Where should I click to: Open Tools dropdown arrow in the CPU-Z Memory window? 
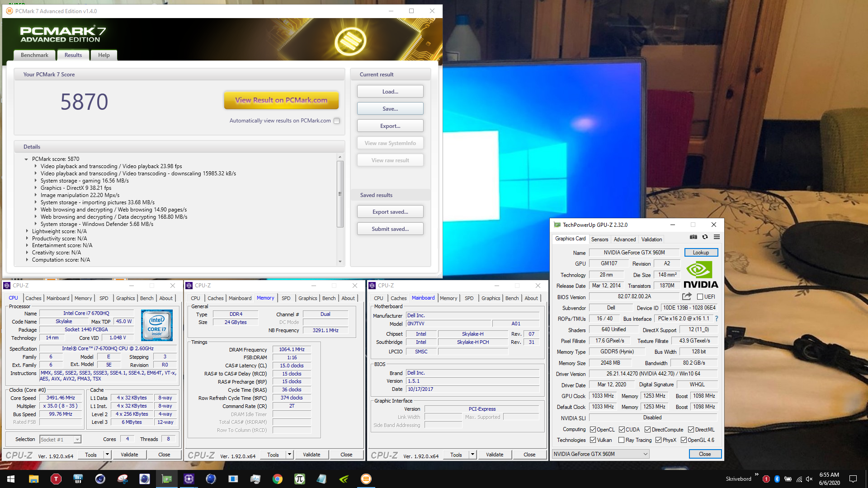[x=290, y=455]
